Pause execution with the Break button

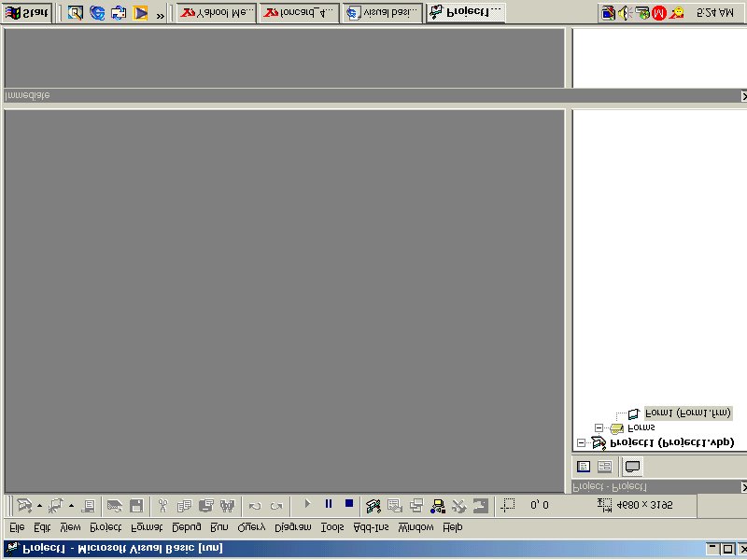point(329,504)
